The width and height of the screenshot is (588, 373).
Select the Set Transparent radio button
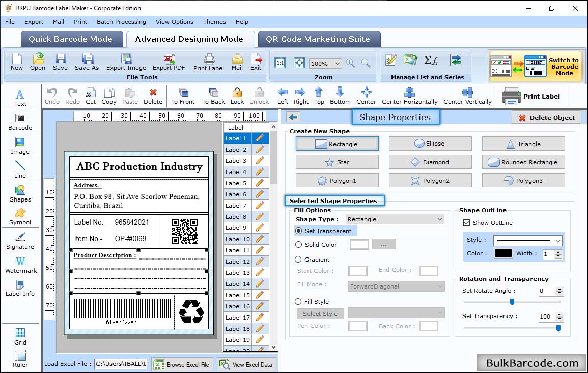[298, 231]
